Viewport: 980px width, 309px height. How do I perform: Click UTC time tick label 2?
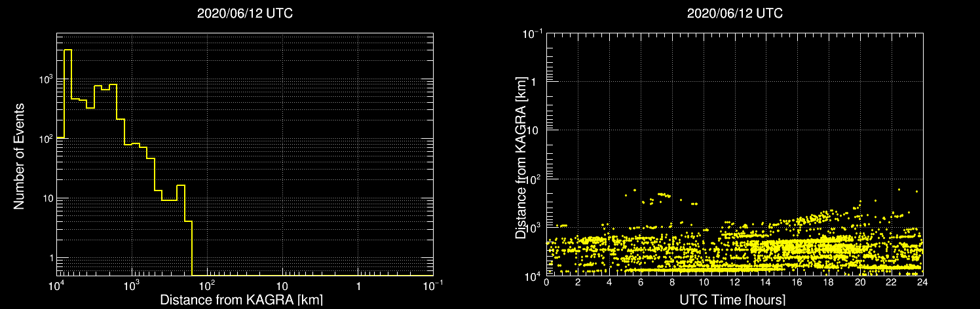click(578, 282)
